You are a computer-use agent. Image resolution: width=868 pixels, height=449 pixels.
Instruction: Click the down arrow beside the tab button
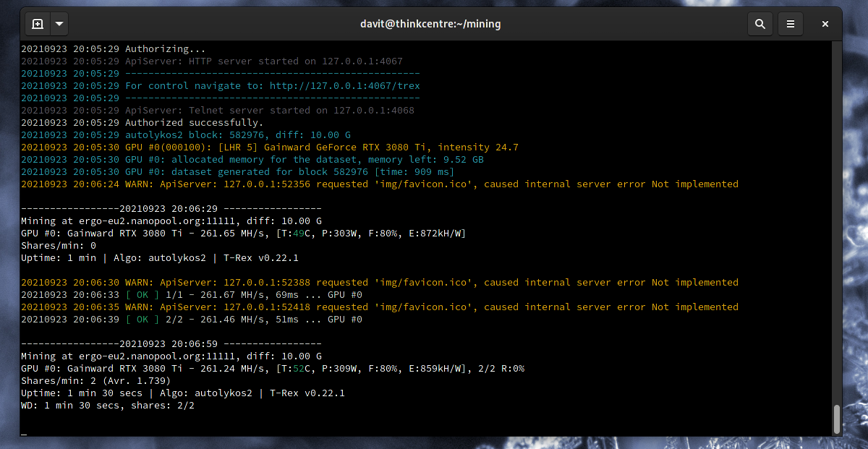pos(59,24)
